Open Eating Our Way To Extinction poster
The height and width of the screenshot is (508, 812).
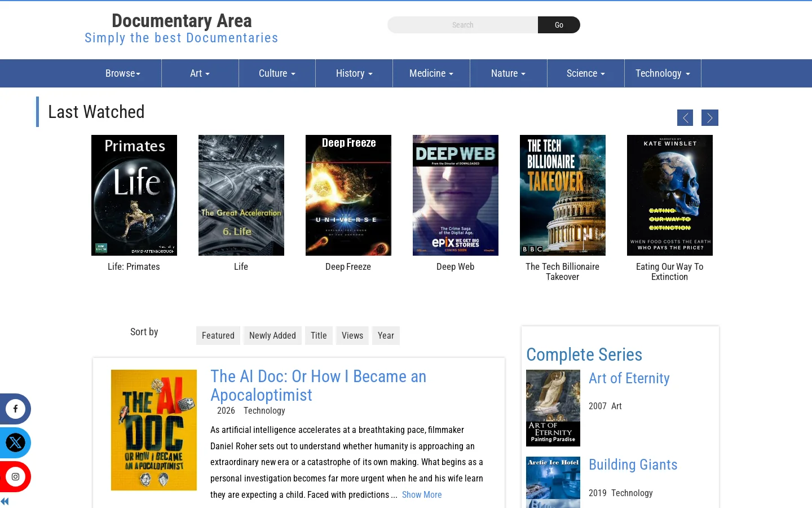click(670, 195)
